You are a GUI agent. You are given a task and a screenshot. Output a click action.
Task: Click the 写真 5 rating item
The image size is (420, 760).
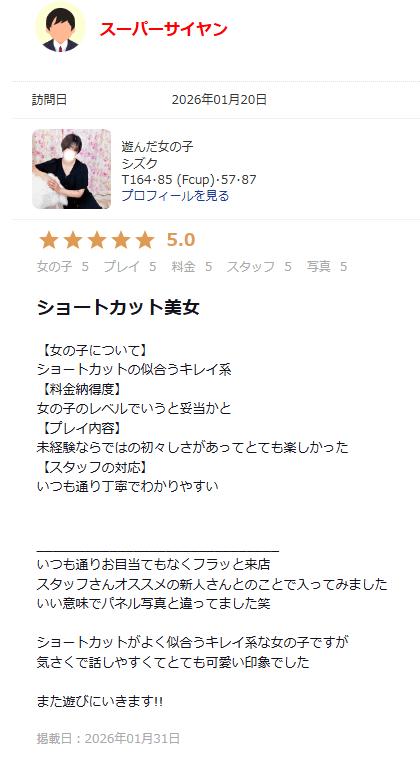click(327, 266)
